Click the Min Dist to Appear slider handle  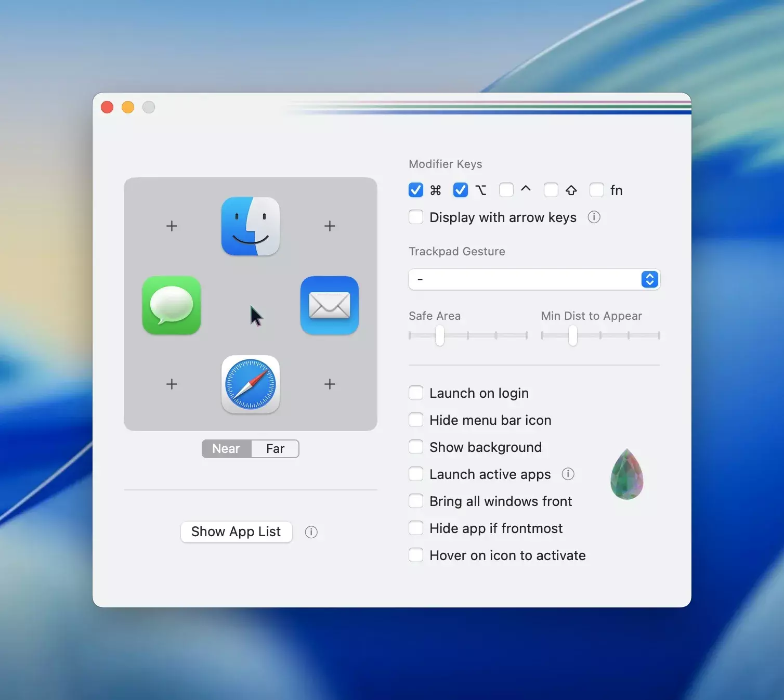click(x=572, y=335)
